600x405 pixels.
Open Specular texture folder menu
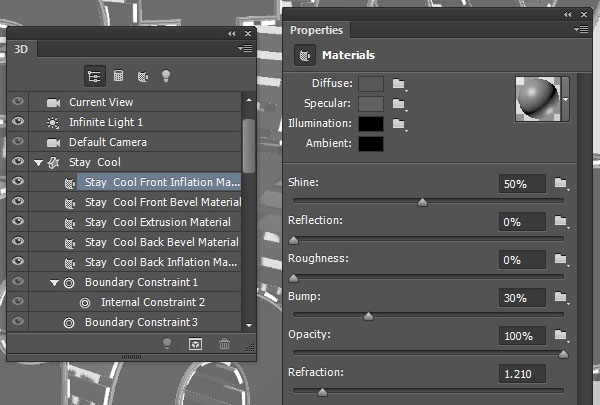[399, 104]
